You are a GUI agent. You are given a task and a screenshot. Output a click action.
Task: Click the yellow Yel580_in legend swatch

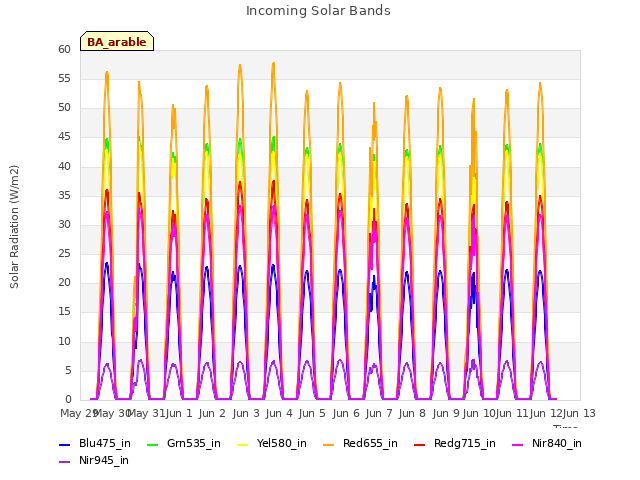pyautogui.click(x=242, y=444)
